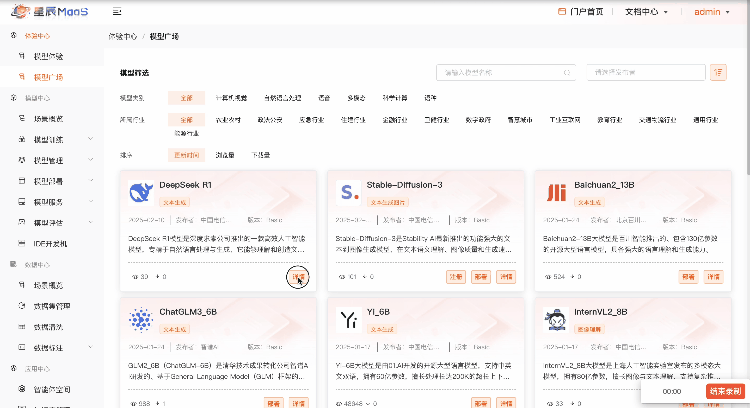
Task: Click the ChatGLM3_6B dotted logo
Action: pyautogui.click(x=141, y=320)
